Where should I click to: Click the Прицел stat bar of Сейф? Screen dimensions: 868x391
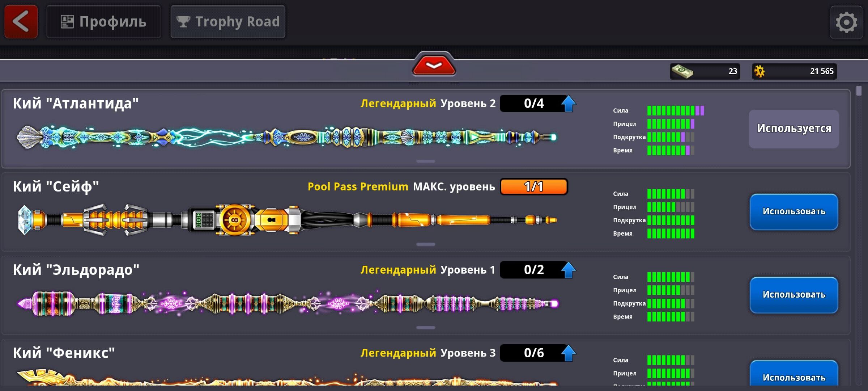click(x=671, y=207)
